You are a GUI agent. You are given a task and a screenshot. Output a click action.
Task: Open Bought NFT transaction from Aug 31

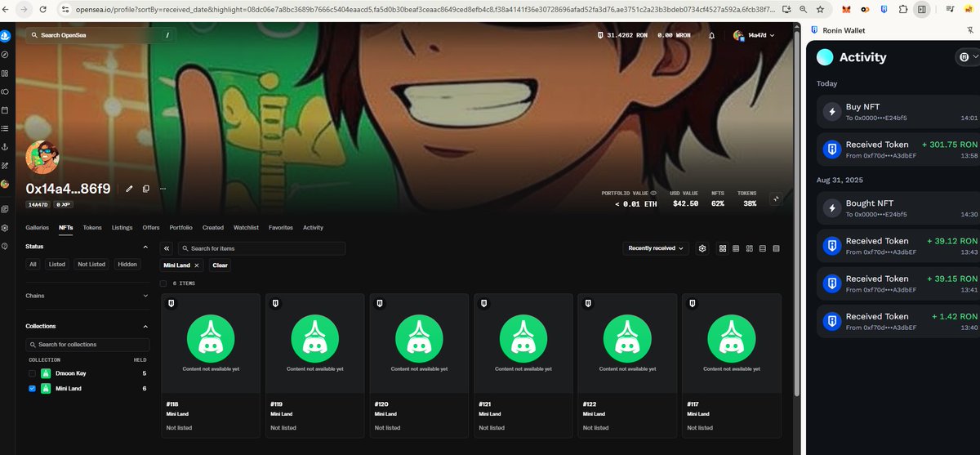click(x=898, y=208)
